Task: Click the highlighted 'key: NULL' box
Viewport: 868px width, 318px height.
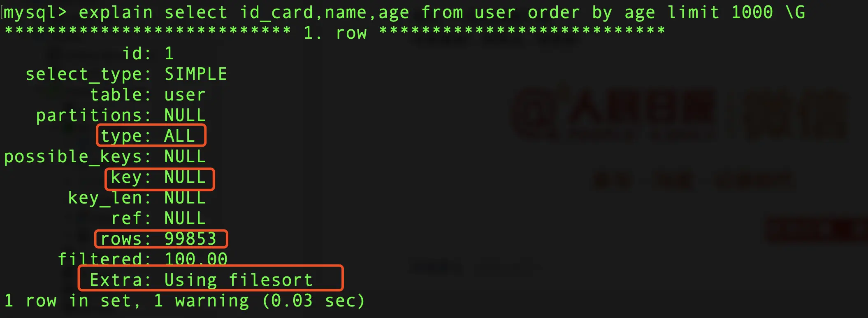Action: [160, 179]
